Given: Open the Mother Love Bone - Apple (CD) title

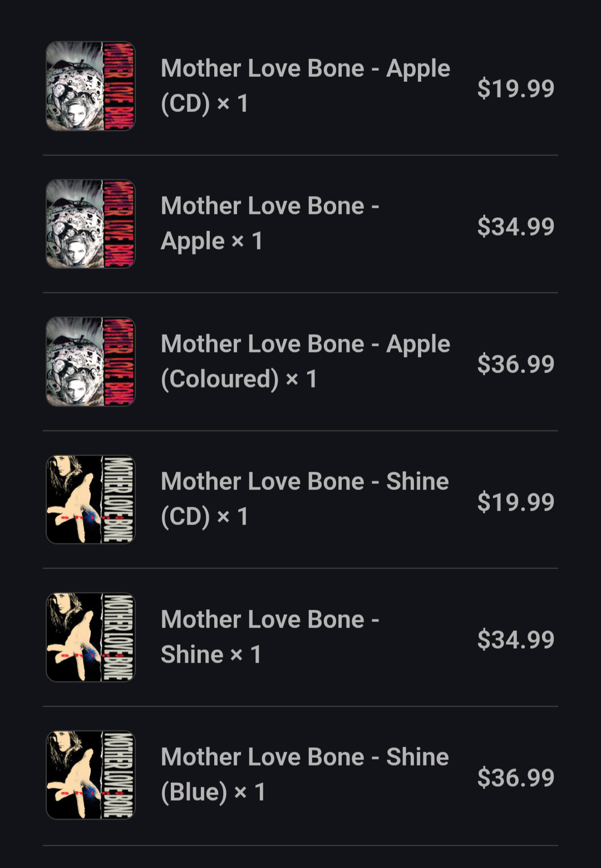Looking at the screenshot, I should coord(306,86).
